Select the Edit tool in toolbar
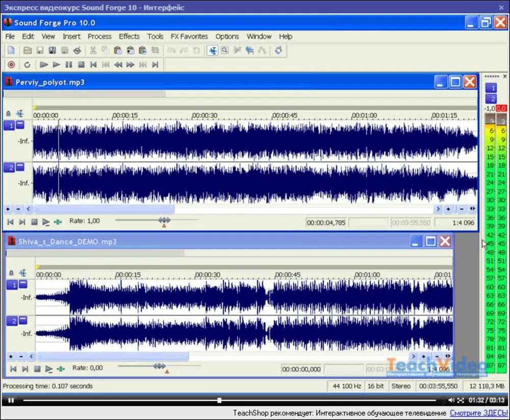The width and height of the screenshot is (510, 420). pyautogui.click(x=213, y=51)
